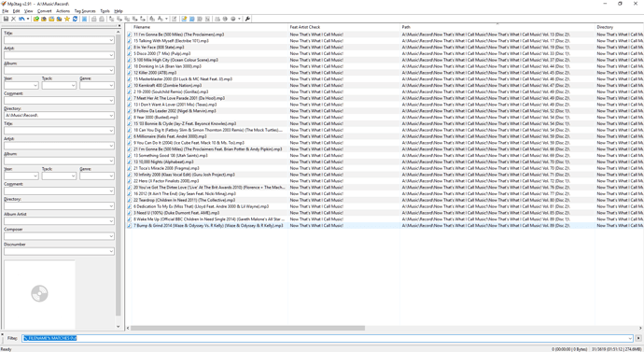Open the View menu
Image resolution: width=644 pixels, height=352 pixels.
[x=28, y=11]
